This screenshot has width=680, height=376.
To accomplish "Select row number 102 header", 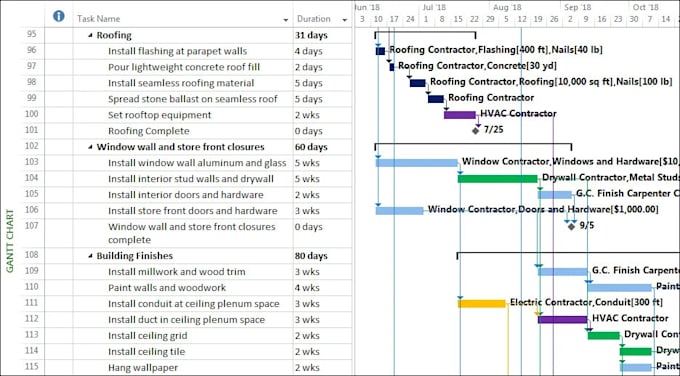I will click(x=32, y=146).
